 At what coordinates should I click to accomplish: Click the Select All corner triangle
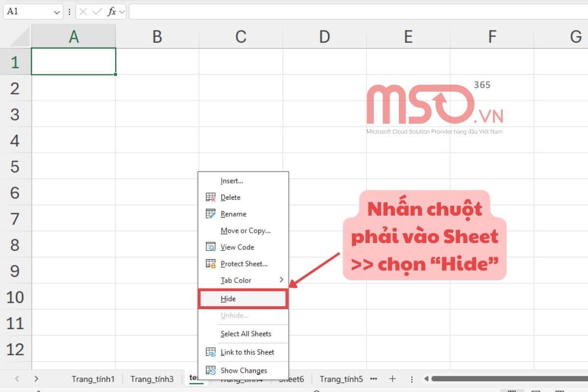[x=21, y=36]
